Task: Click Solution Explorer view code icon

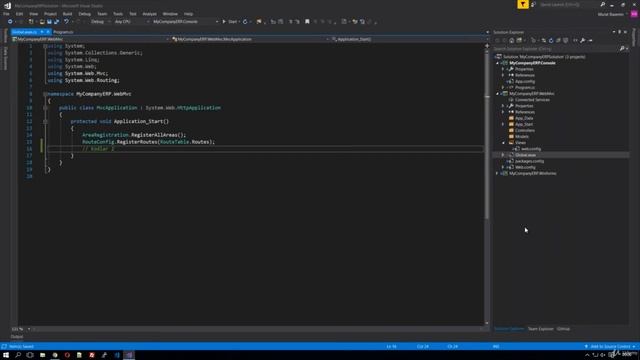Action: coord(575,40)
